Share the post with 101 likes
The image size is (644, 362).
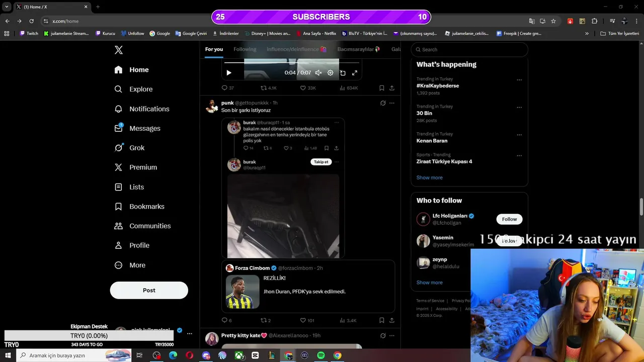click(x=392, y=320)
